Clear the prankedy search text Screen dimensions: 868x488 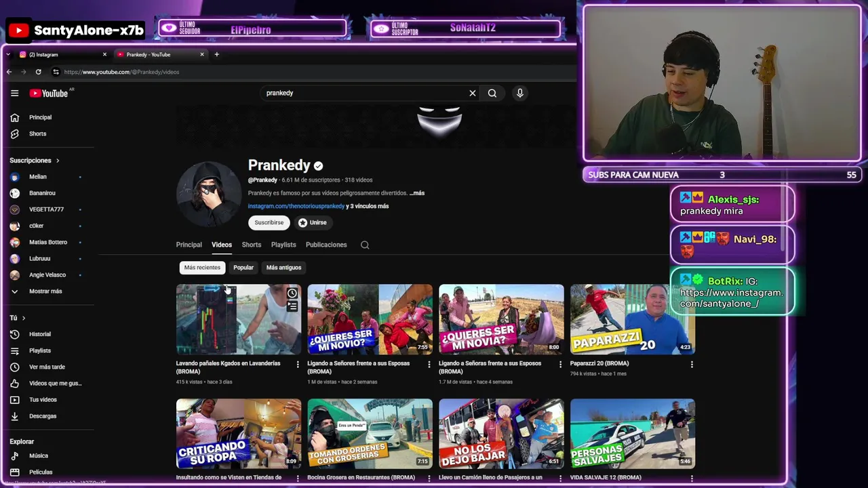473,93
